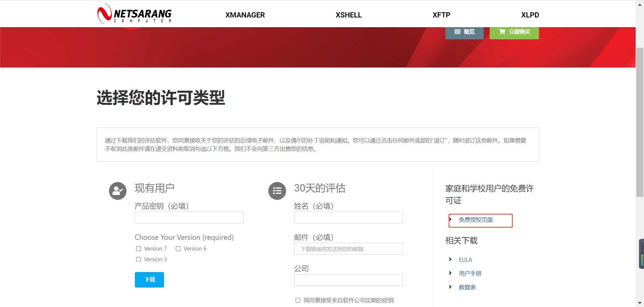Focus the 姓名 name input field
Image resolution: width=644 pixels, height=307 pixels.
pos(348,218)
